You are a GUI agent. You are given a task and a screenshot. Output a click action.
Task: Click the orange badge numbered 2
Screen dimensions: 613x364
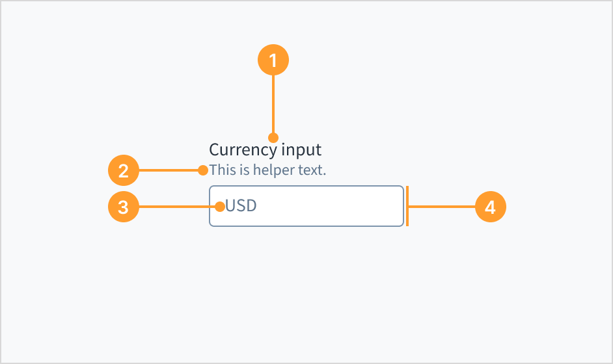point(124,172)
